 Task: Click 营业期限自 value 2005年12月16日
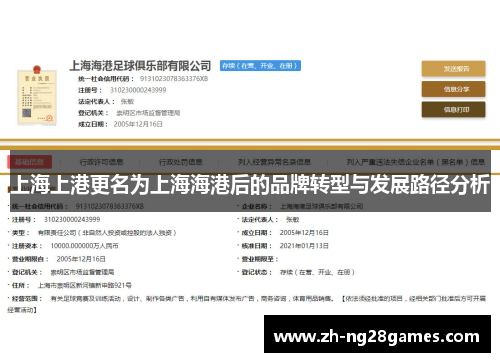81,259
